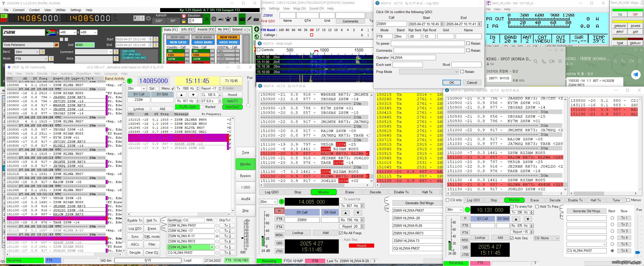Click the green S circle in JTDX
Screen dimensions: 644x266
click(130, 81)
